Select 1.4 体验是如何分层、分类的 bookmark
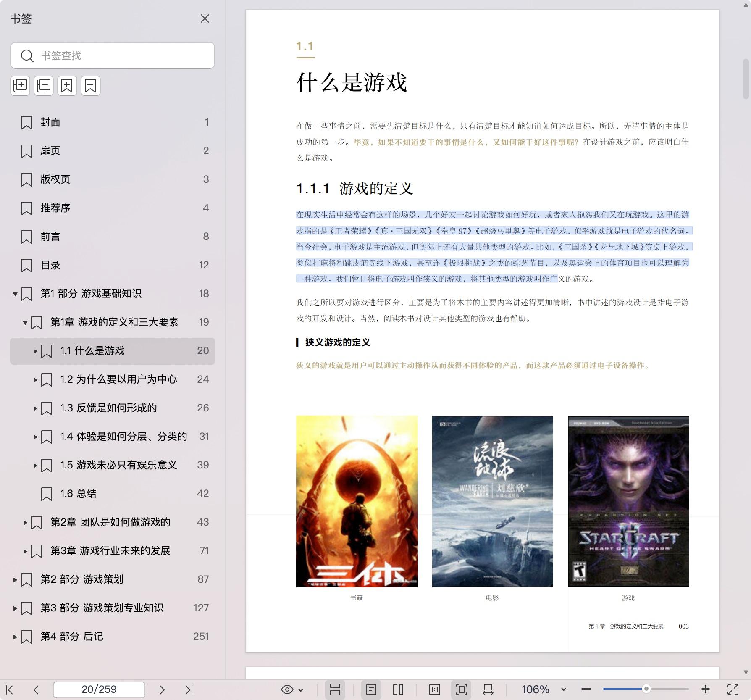Screen dimensions: 751x700 click(x=113, y=437)
